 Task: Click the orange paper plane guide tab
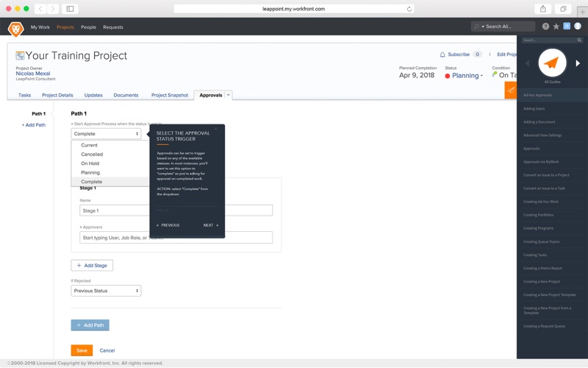coord(510,90)
